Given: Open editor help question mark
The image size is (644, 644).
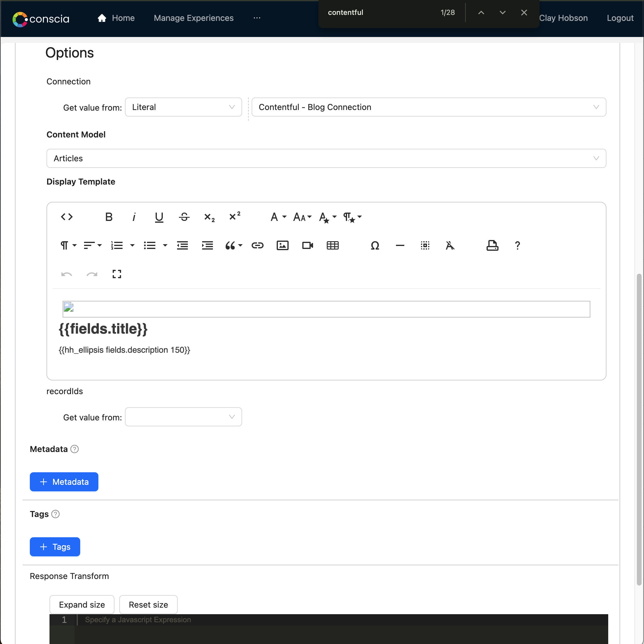Looking at the screenshot, I should click(517, 246).
